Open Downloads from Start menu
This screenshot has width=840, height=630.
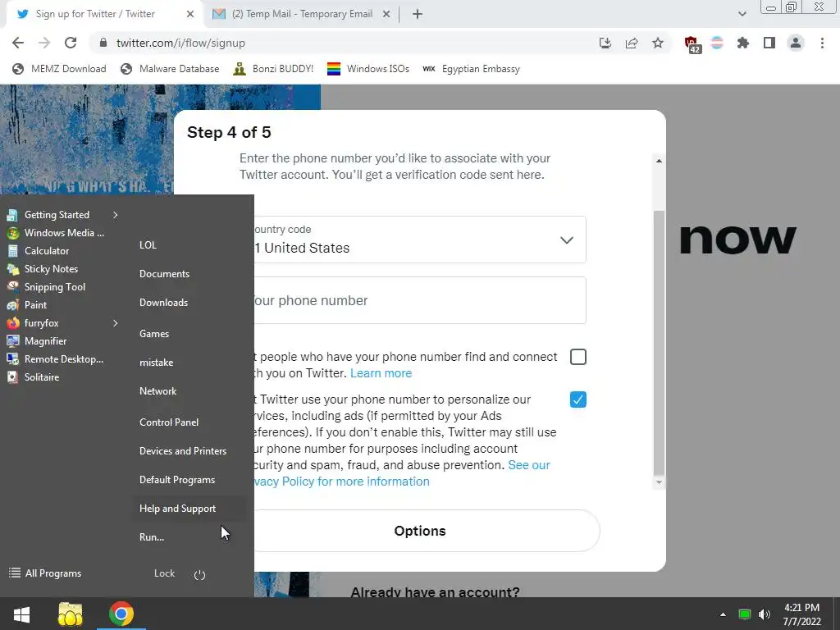(163, 302)
